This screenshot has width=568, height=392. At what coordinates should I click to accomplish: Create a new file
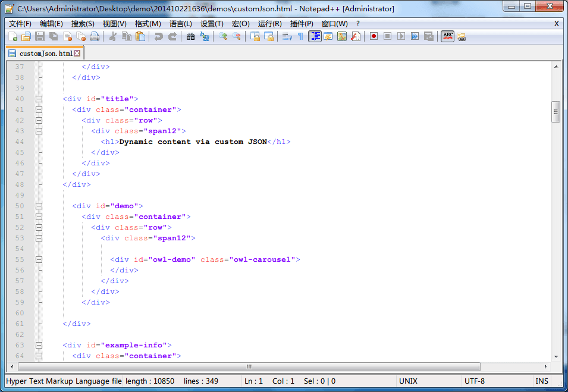(x=15, y=36)
